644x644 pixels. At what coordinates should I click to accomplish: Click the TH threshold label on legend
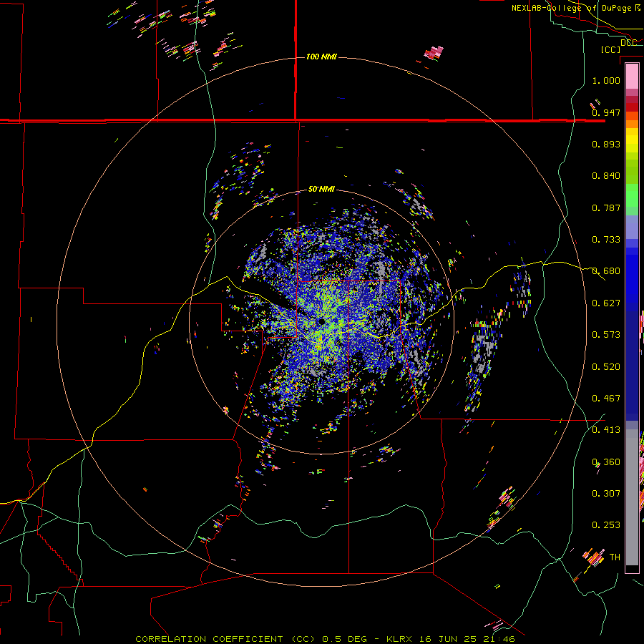click(615, 557)
